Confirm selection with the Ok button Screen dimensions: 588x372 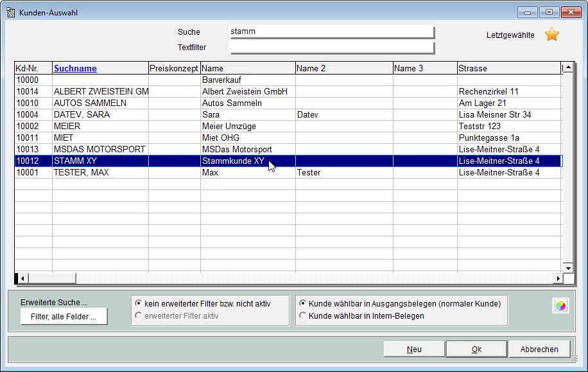tap(476, 349)
